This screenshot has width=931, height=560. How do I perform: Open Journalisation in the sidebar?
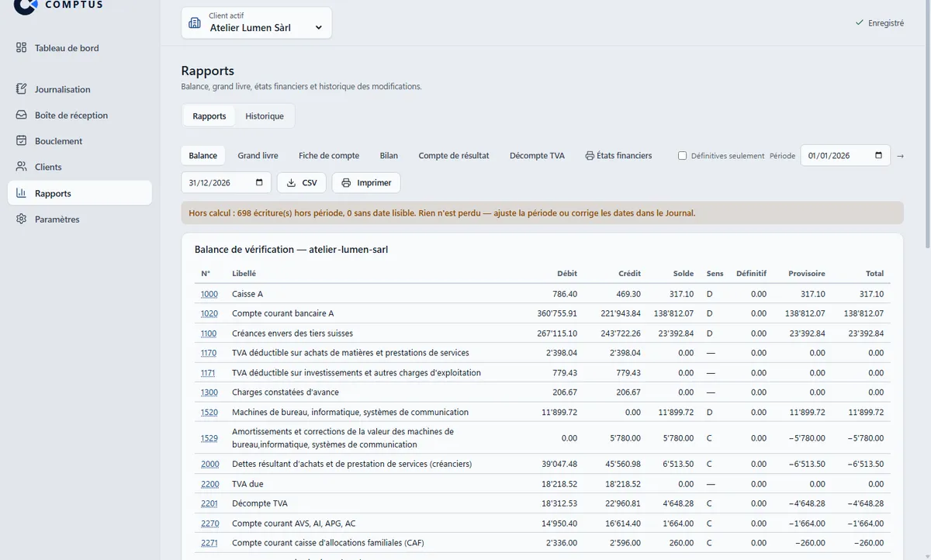[80, 89]
